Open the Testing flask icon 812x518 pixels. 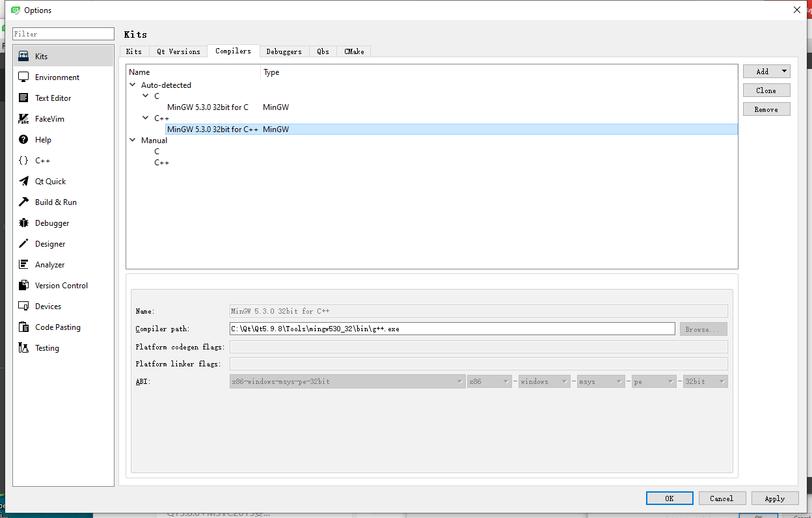24,348
